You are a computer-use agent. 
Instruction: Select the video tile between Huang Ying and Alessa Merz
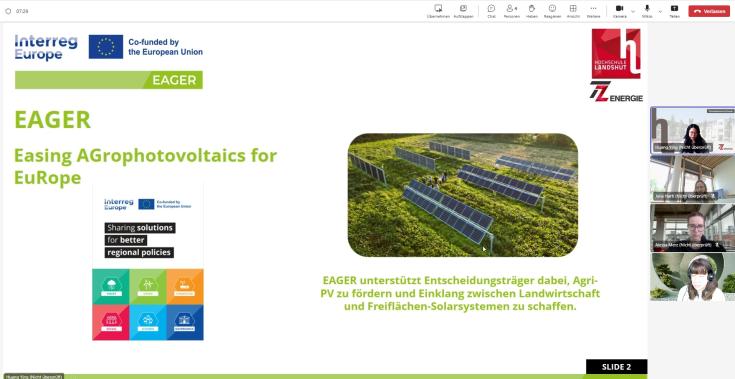pyautogui.click(x=692, y=178)
